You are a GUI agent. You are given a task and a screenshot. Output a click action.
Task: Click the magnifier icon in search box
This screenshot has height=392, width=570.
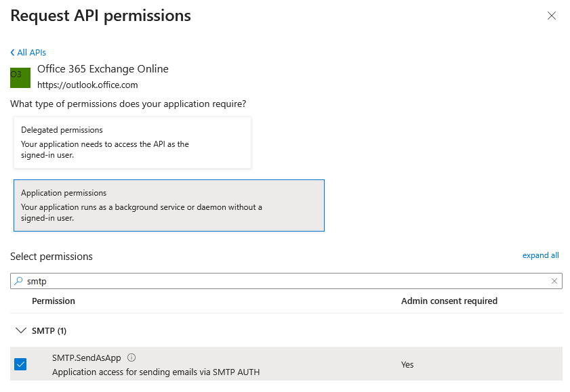(19, 281)
